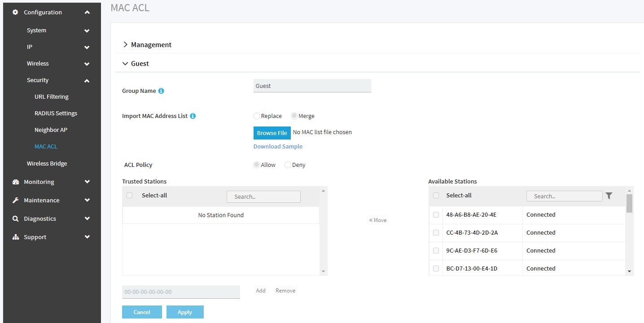Image resolution: width=644 pixels, height=323 pixels.
Task: Click the Monitoring dashboard icon
Action: click(x=16, y=182)
